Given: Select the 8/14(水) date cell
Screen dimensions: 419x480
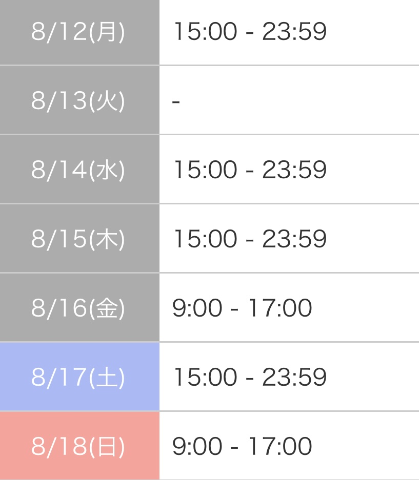Looking at the screenshot, I should point(79,169).
